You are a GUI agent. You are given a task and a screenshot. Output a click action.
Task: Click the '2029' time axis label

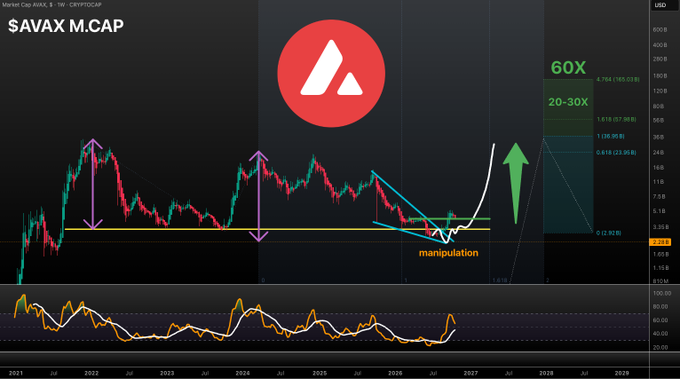[x=621, y=373]
